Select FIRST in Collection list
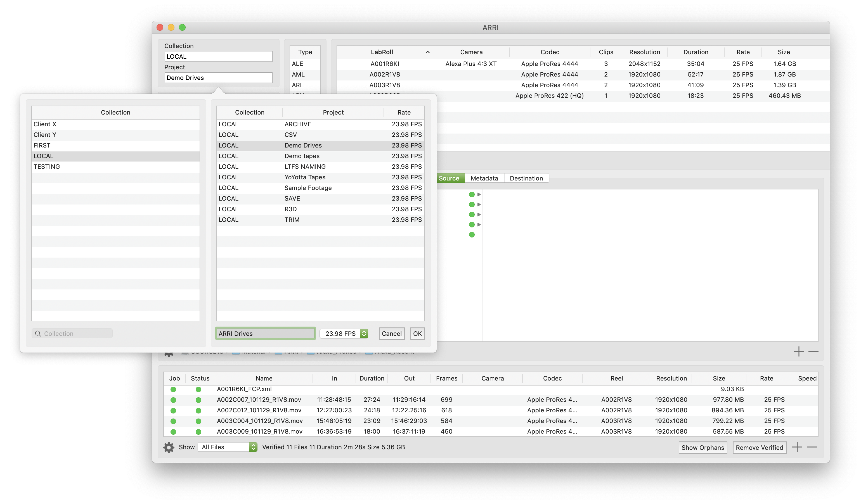 pos(115,146)
